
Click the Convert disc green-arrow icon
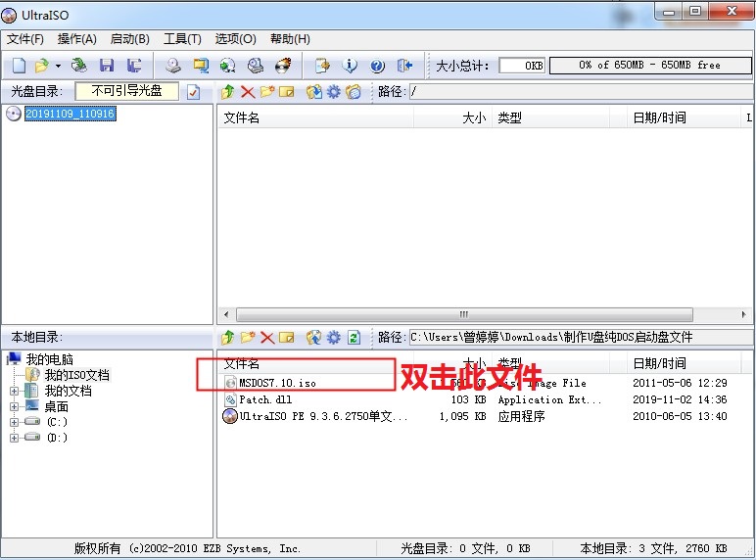[227, 65]
